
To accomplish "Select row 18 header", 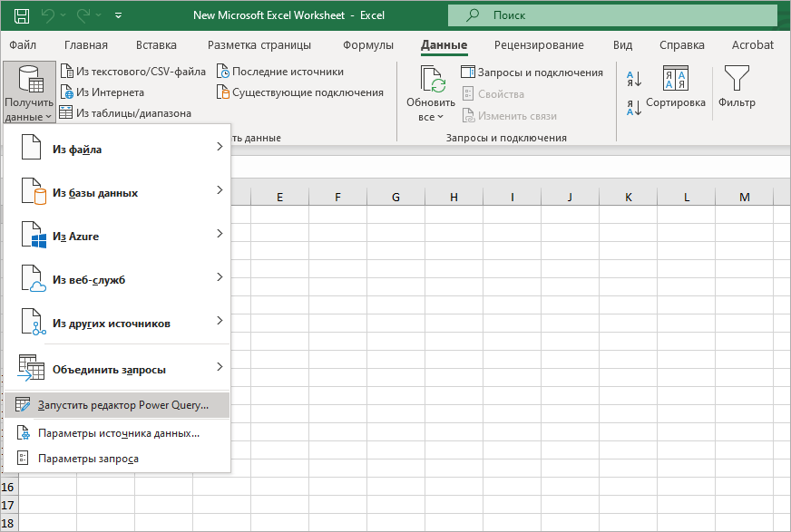I will (8, 524).
